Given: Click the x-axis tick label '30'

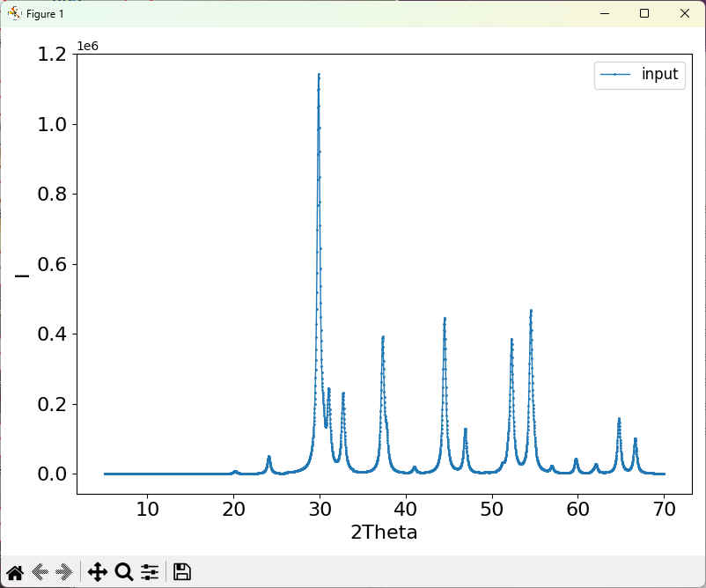Looking at the screenshot, I should (320, 509).
